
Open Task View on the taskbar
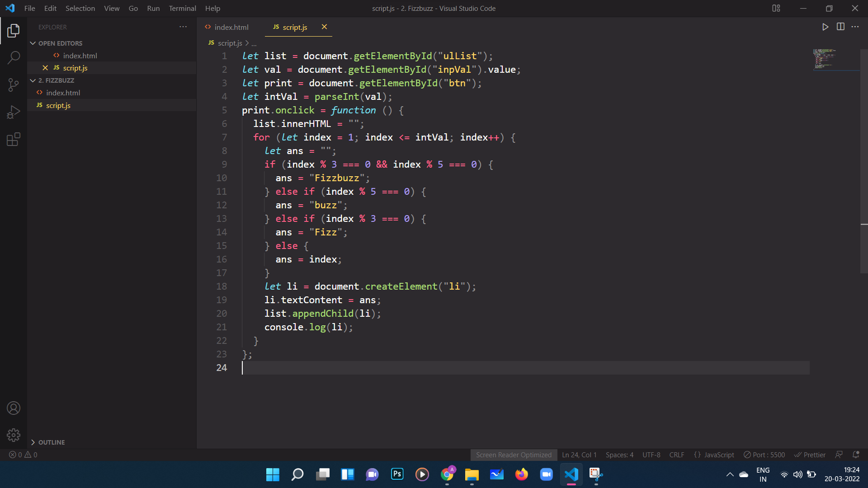323,474
